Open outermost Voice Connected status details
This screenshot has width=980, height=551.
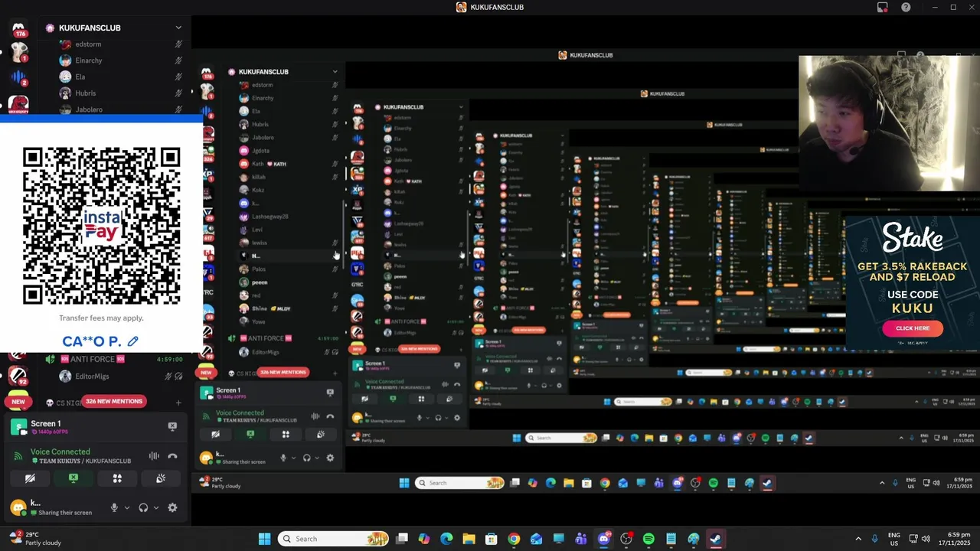60,452
